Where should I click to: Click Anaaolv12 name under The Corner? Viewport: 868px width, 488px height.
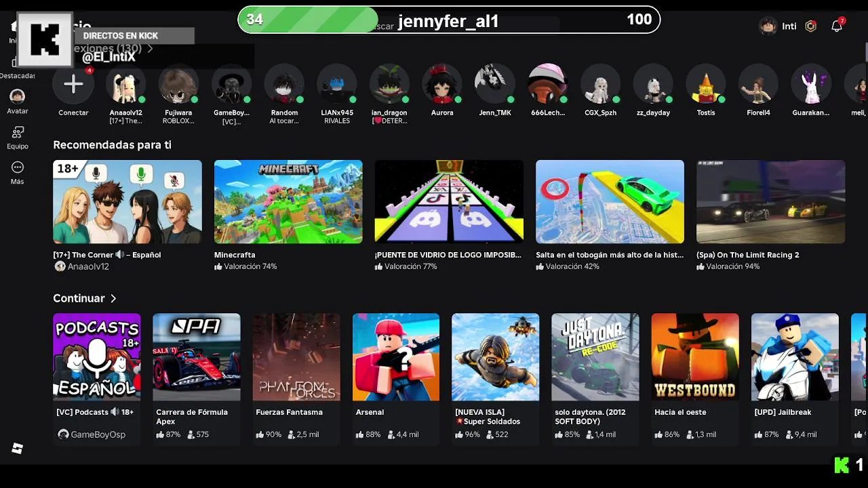tap(88, 267)
